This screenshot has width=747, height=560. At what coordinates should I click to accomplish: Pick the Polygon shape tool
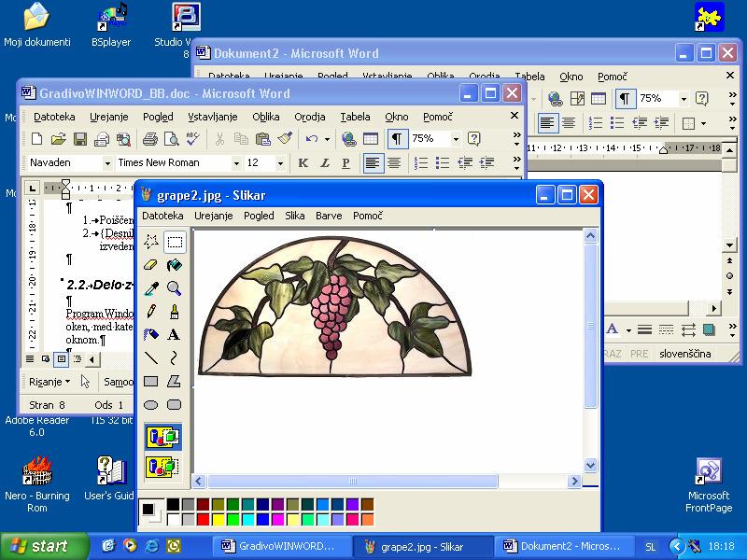(x=175, y=381)
